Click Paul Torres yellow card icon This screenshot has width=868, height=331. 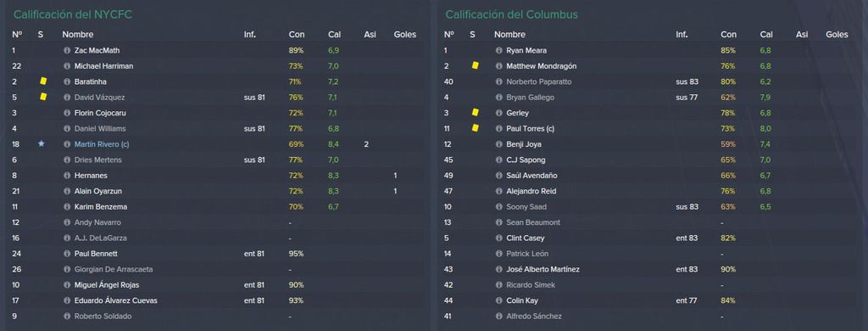475,128
